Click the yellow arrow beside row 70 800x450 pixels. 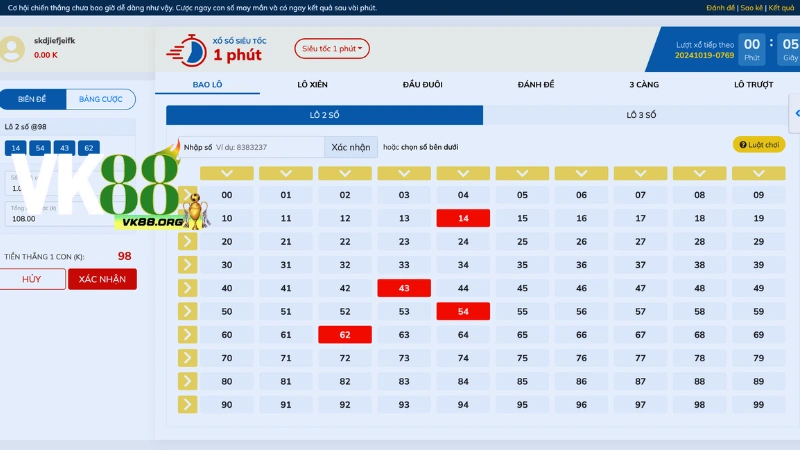coord(189,357)
